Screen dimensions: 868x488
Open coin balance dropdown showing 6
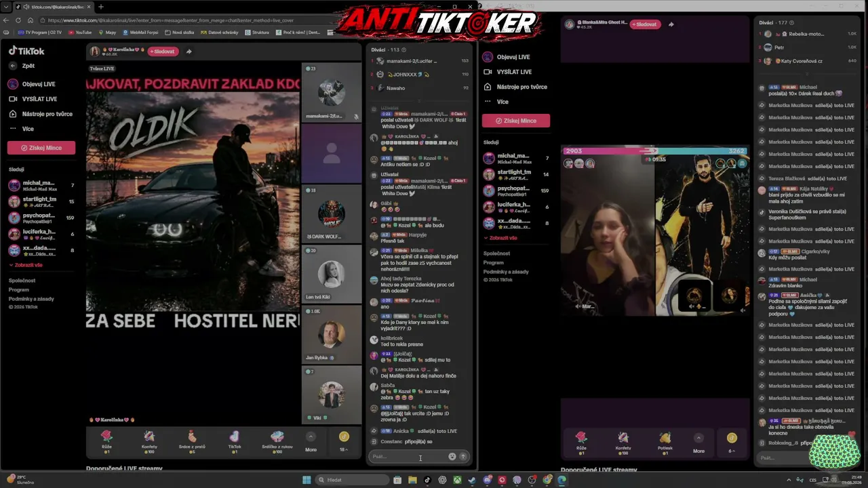point(732,441)
